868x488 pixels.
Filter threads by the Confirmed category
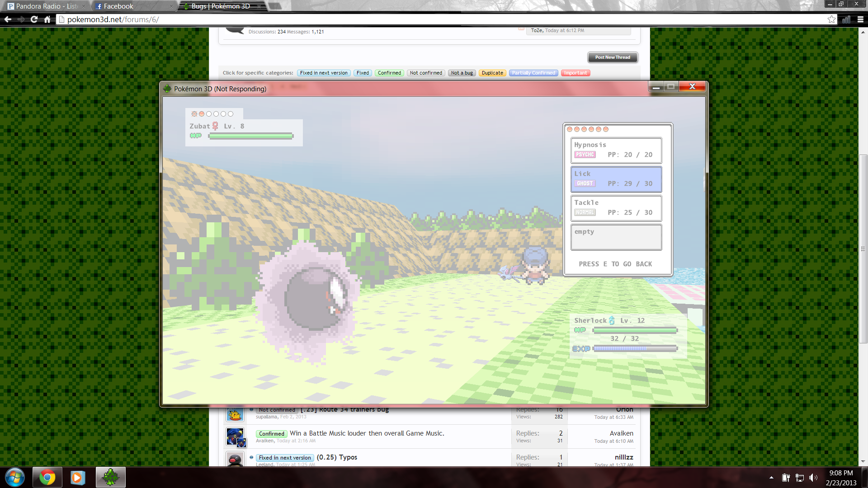[389, 73]
